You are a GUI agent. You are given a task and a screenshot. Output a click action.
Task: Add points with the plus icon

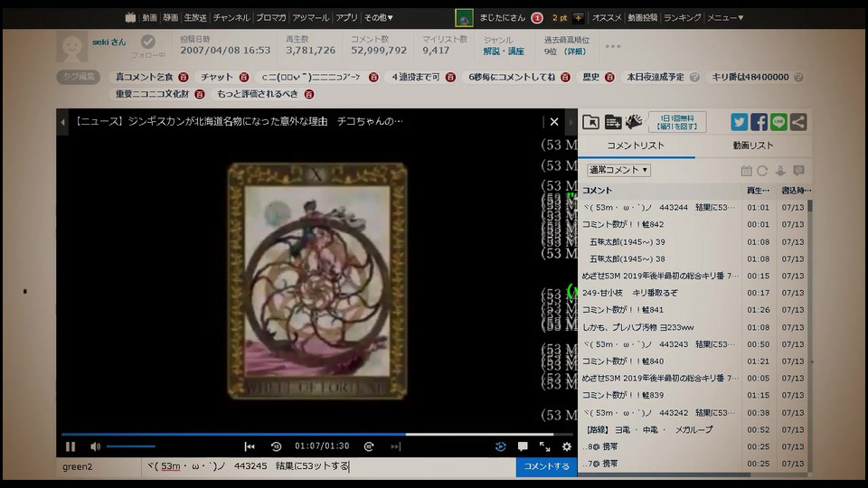click(x=578, y=18)
